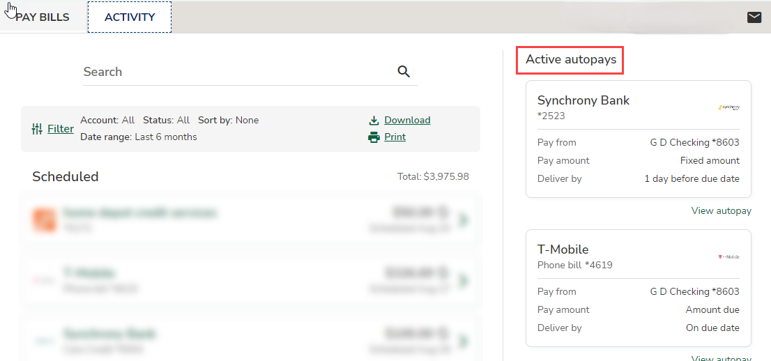Image resolution: width=771 pixels, height=361 pixels.
Task: Click 'Phone bill *4619' text
Action: click(575, 266)
